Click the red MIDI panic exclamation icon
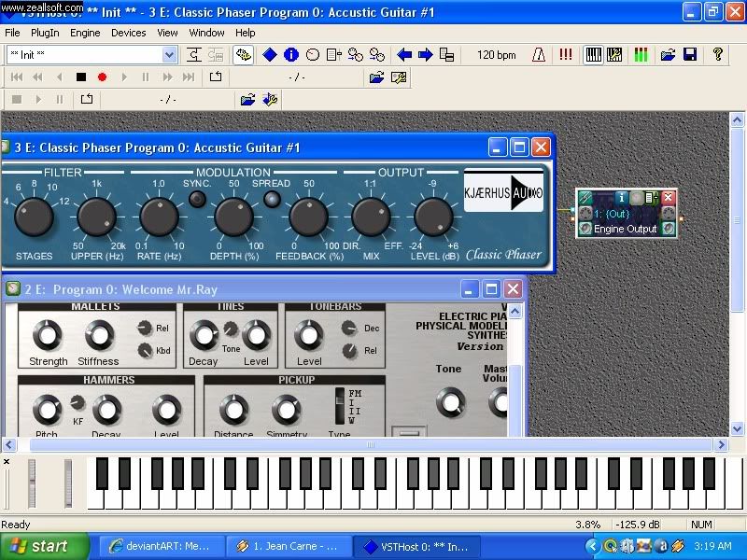 tap(565, 55)
